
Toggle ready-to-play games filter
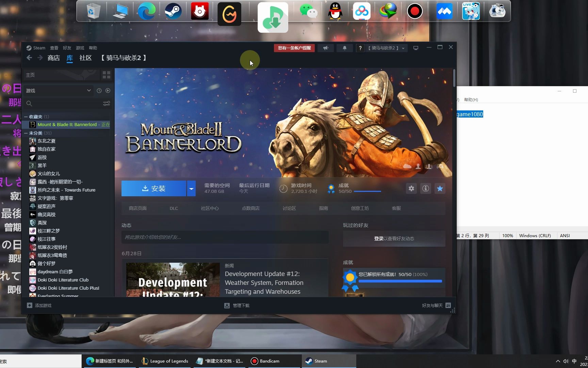108,91
